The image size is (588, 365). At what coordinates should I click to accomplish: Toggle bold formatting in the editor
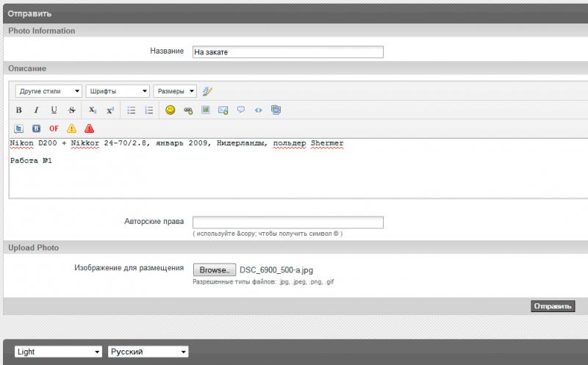(19, 110)
